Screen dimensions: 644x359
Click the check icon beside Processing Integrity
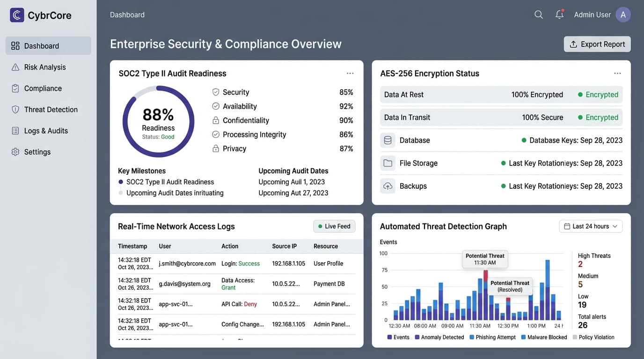(x=216, y=134)
